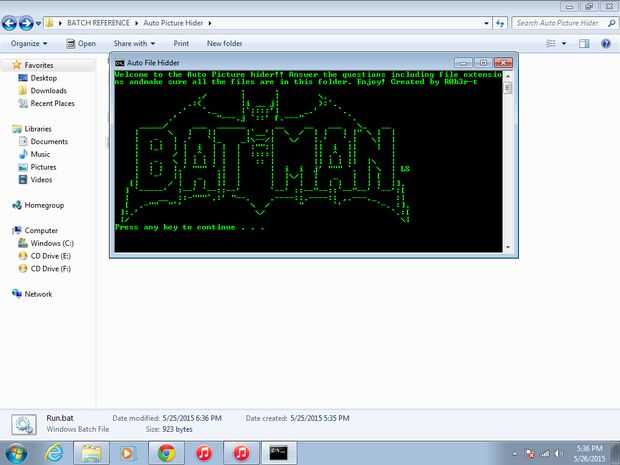This screenshot has height=465, width=620.
Task: Open Recent Places
Action: click(x=52, y=103)
